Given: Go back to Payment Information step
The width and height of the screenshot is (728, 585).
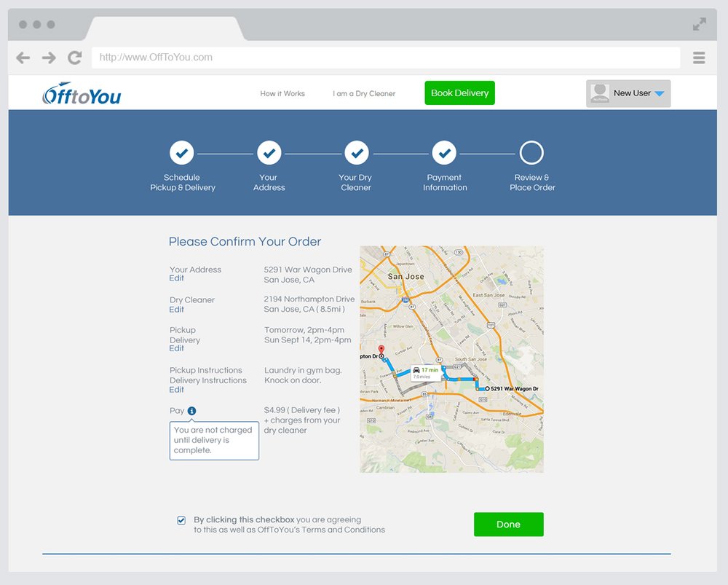Looking at the screenshot, I should point(444,153).
